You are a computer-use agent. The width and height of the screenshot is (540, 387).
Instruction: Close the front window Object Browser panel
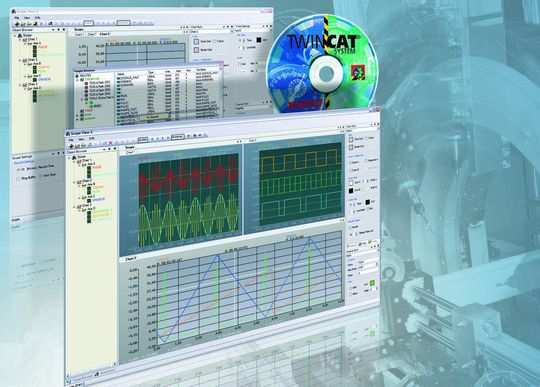click(115, 149)
